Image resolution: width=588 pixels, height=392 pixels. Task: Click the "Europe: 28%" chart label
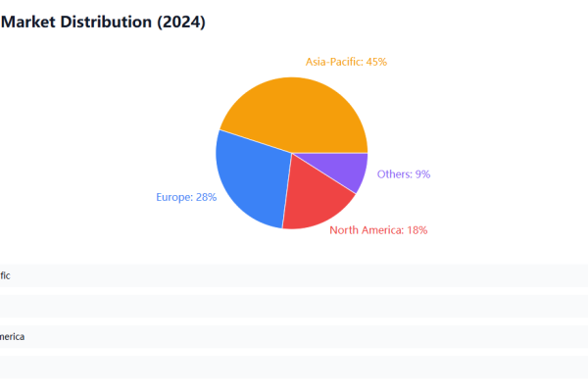click(x=186, y=197)
